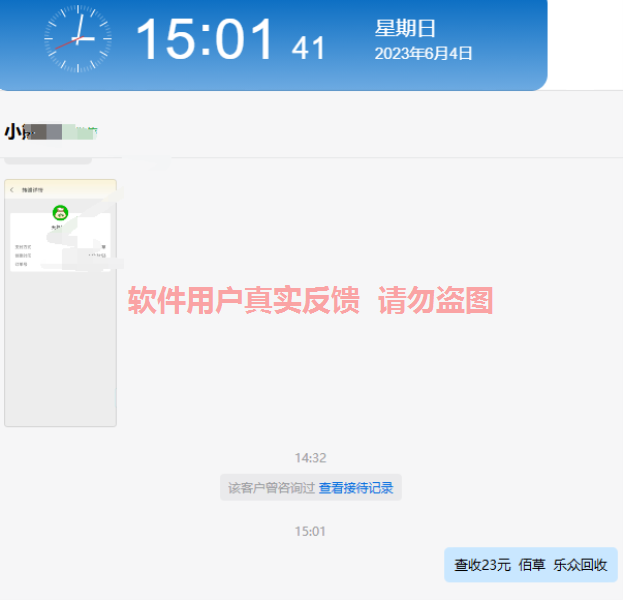Open the contact name in chat header
The image size is (623, 600).
(40, 132)
